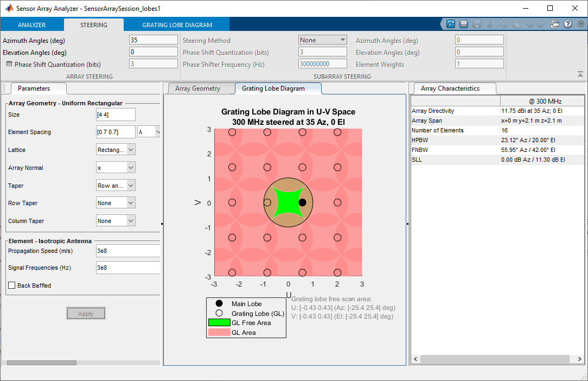
Task: Click the green GL Free Area legend swatch
Action: 219,322
